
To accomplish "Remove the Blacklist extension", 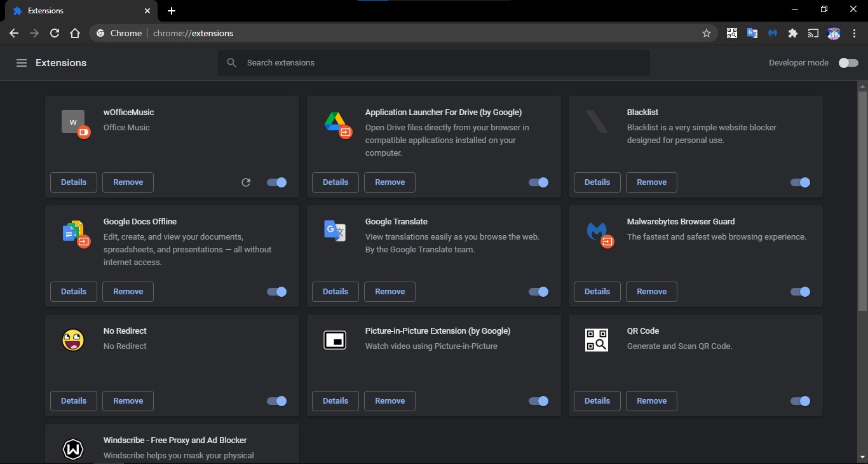I will [x=652, y=182].
